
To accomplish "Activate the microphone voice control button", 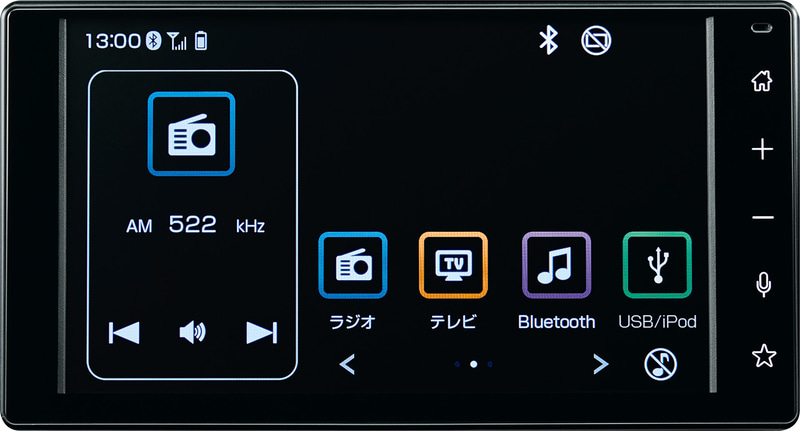I will pyautogui.click(x=763, y=285).
